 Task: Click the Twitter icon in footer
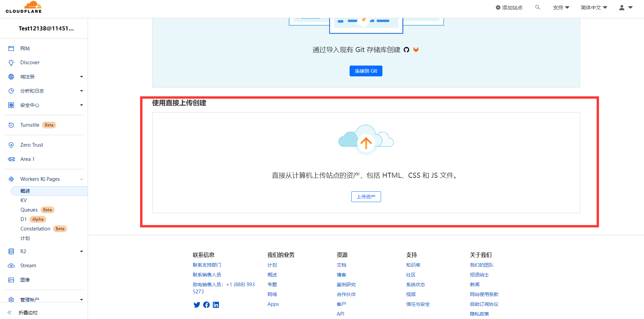pos(197,305)
